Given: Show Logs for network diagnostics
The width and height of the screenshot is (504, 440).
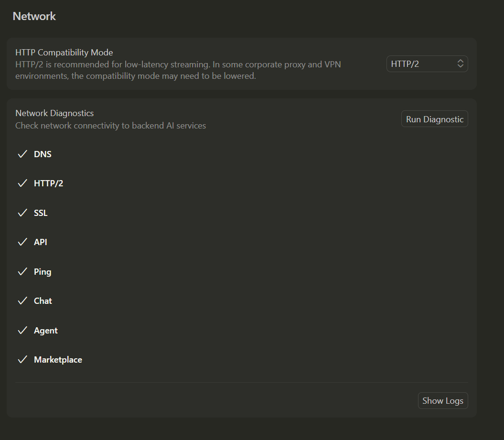Looking at the screenshot, I should (442, 401).
